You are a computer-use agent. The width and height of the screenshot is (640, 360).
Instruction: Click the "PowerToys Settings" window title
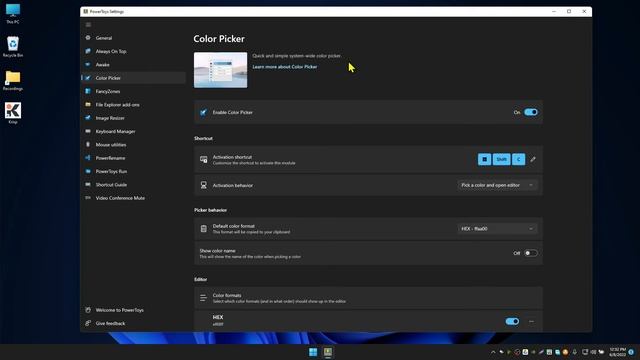tap(107, 11)
